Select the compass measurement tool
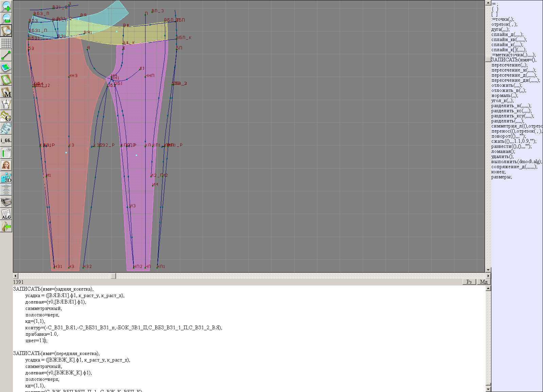Screen dimensions: 543x392 click(x=6, y=104)
